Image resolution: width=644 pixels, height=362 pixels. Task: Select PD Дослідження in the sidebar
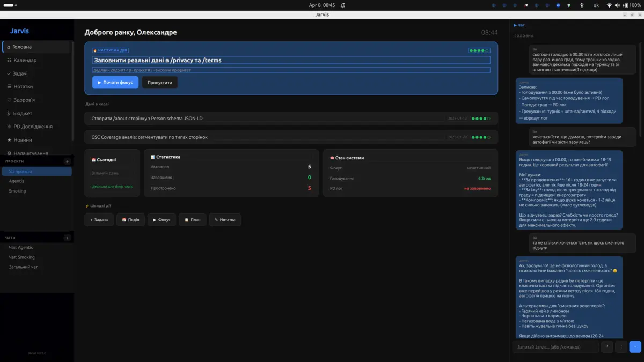click(33, 127)
